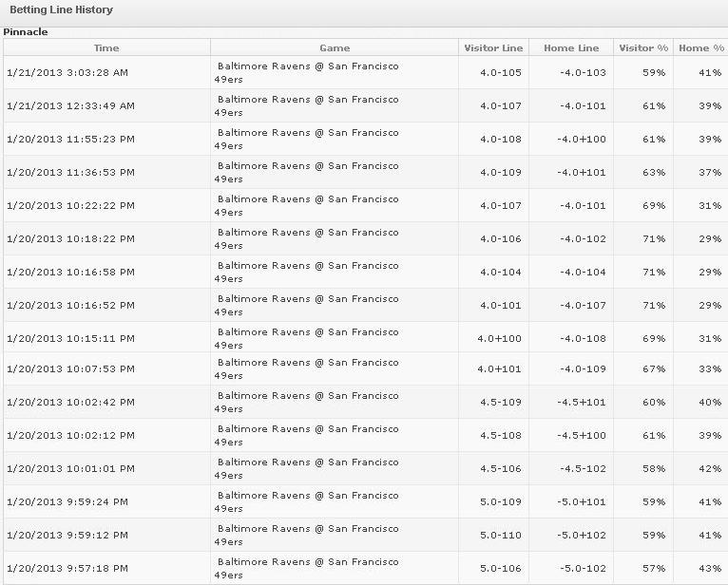
Task: Select timestamp 1/20/2013 9:57:18 PM
Action: pyautogui.click(x=67, y=569)
